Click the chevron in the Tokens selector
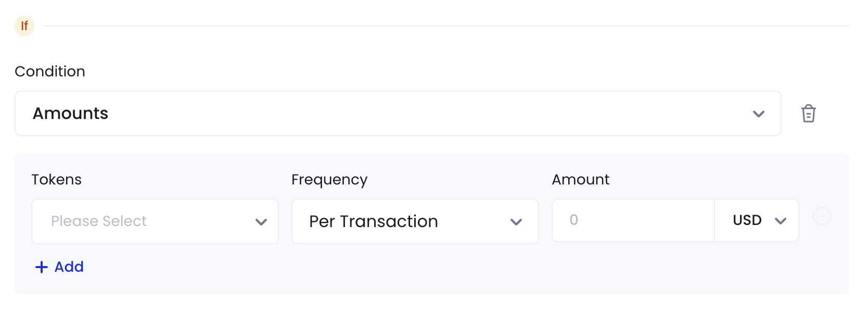The height and width of the screenshot is (318, 868). 261,222
